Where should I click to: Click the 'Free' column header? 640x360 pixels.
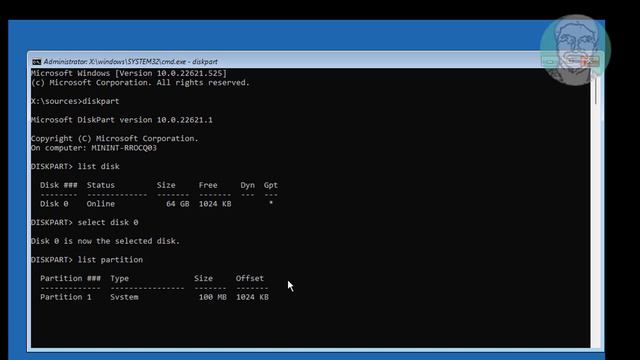(x=208, y=185)
